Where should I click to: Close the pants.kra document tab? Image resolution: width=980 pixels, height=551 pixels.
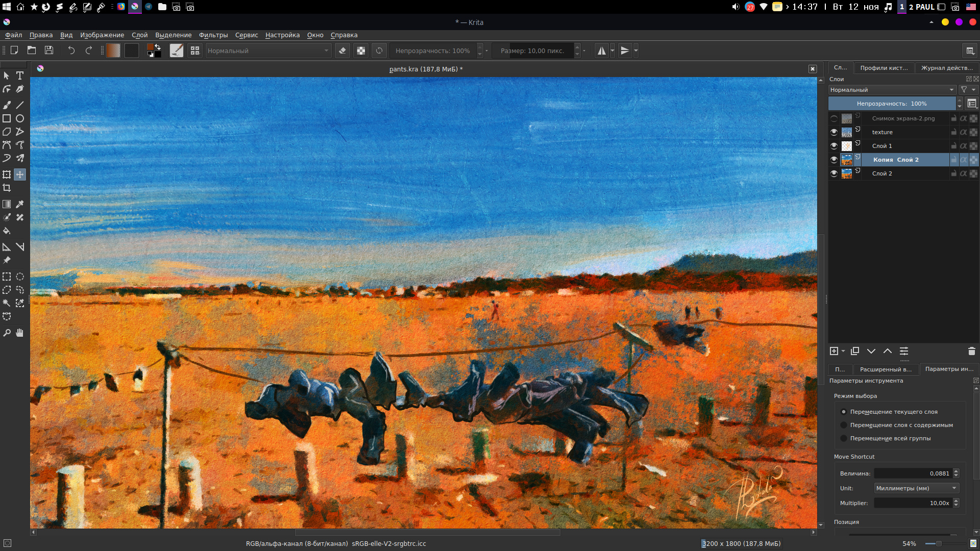[813, 69]
